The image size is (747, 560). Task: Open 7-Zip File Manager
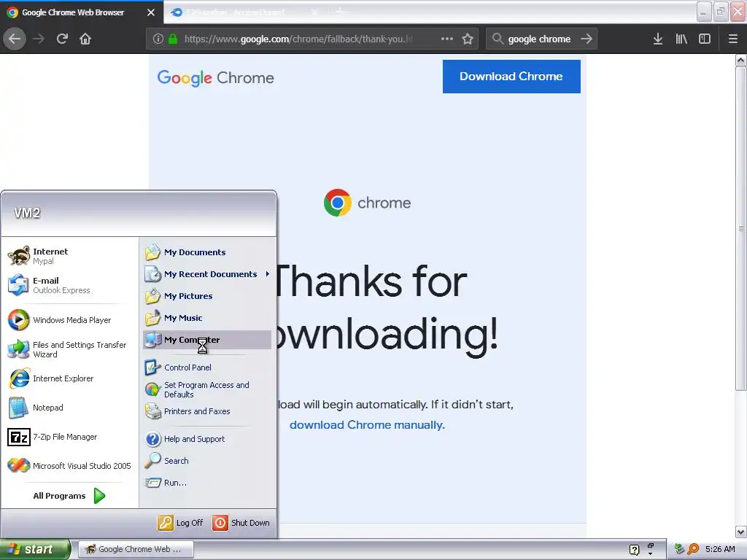(x=69, y=437)
